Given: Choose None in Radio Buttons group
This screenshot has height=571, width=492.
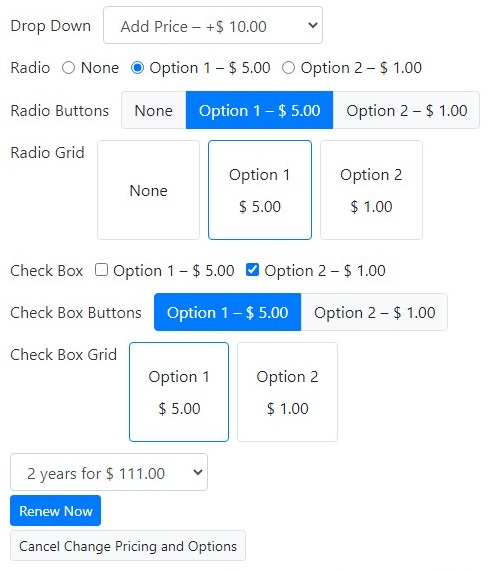Looking at the screenshot, I should pos(154,110).
